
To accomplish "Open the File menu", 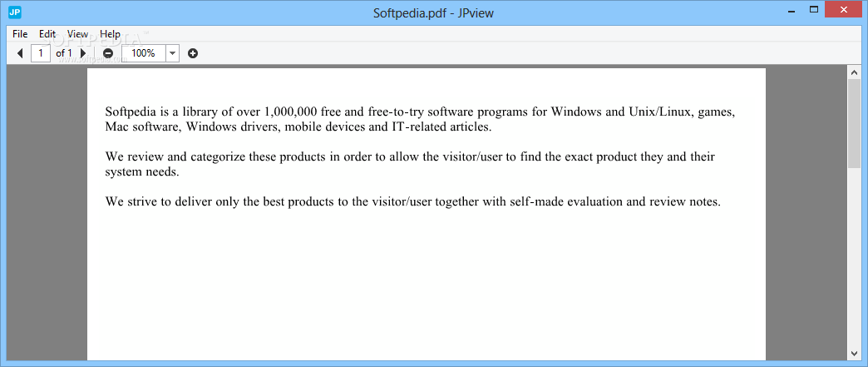I will point(20,34).
